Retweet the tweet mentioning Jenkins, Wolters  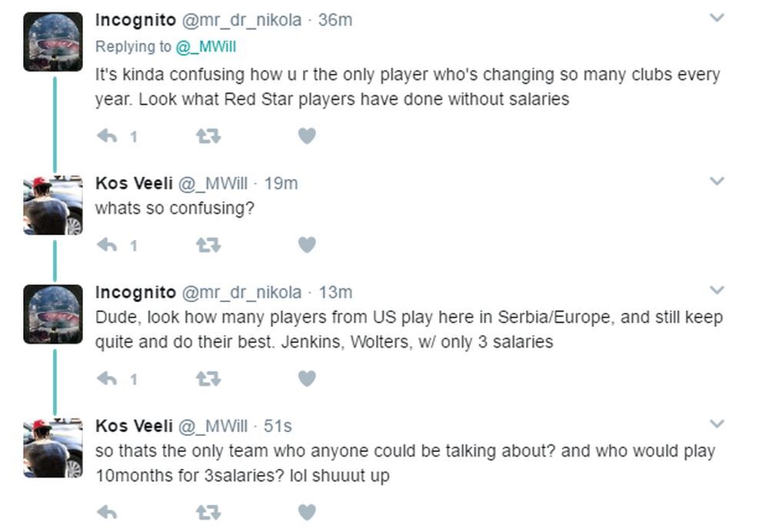[208, 378]
